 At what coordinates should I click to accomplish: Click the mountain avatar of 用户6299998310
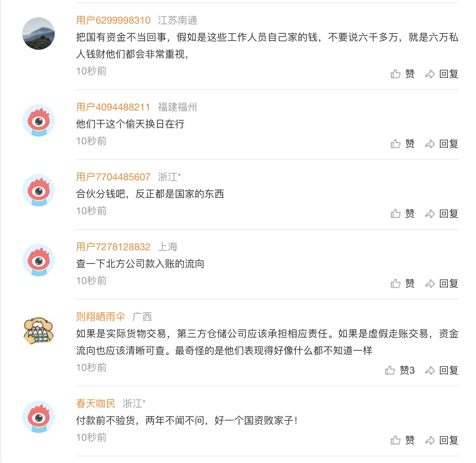pyautogui.click(x=38, y=34)
